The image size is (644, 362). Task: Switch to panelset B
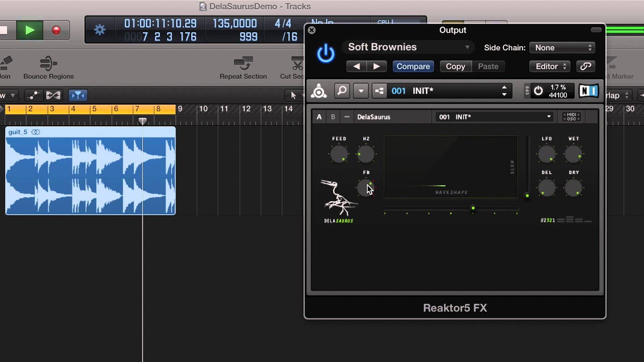[x=333, y=117]
